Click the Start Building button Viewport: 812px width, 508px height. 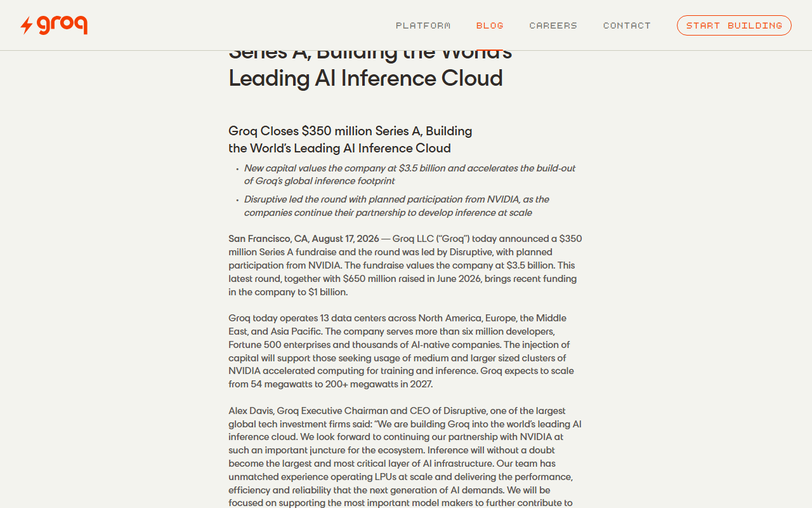coord(734,25)
